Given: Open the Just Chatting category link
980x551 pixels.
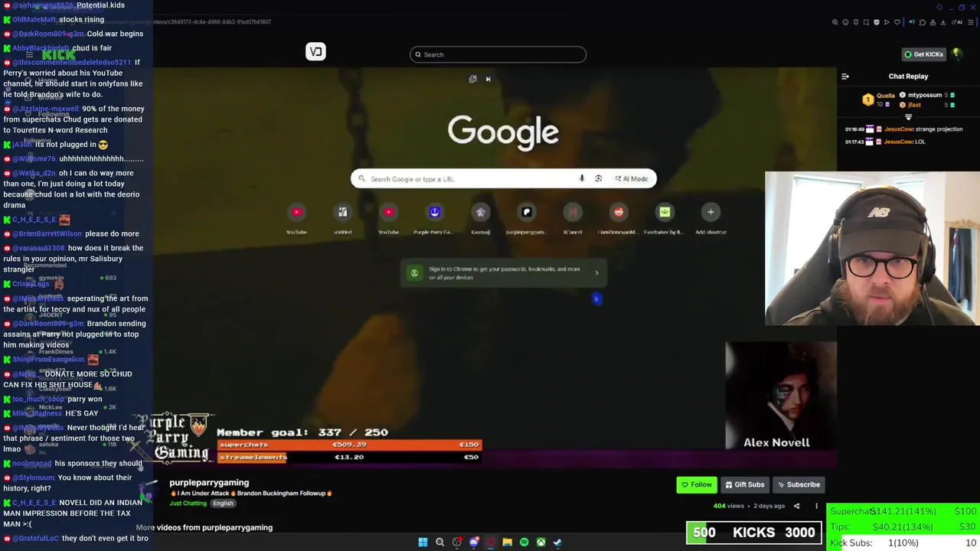Looking at the screenshot, I should point(188,504).
